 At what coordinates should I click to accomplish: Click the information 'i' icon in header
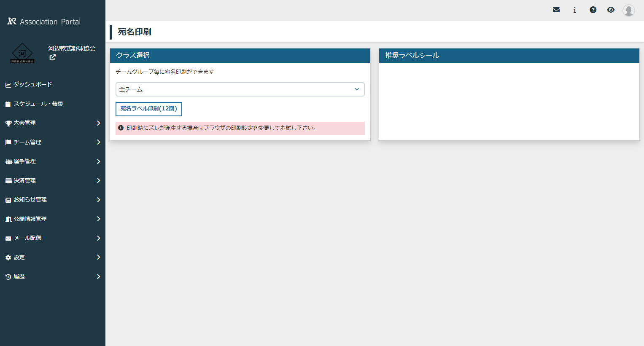(x=574, y=10)
